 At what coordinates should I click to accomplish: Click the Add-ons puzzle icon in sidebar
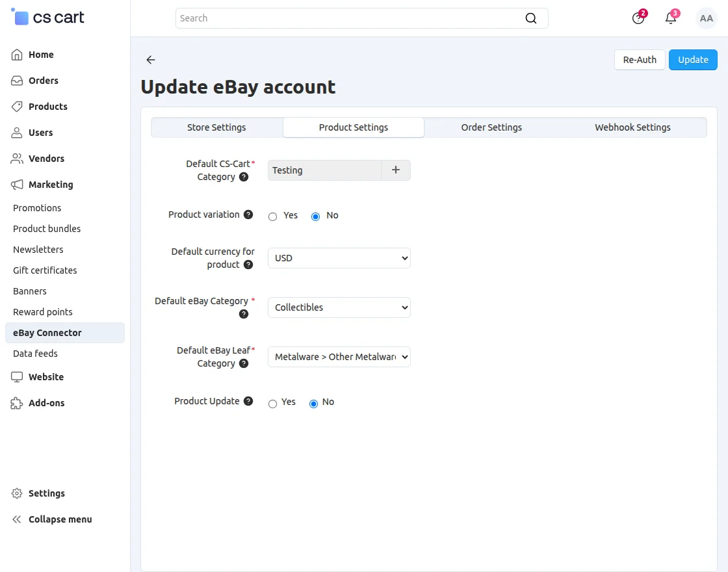tap(17, 402)
